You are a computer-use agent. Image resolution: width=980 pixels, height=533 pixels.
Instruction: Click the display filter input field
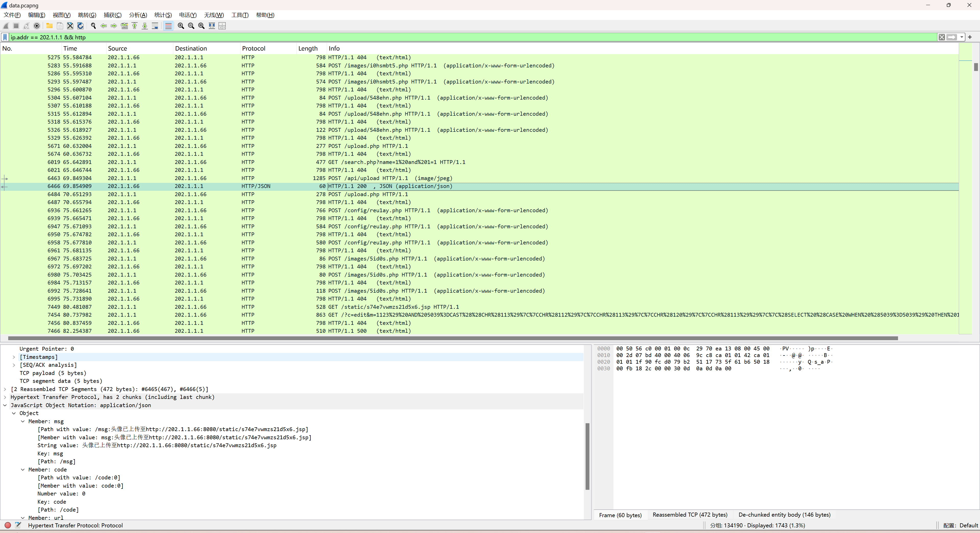(x=456, y=37)
